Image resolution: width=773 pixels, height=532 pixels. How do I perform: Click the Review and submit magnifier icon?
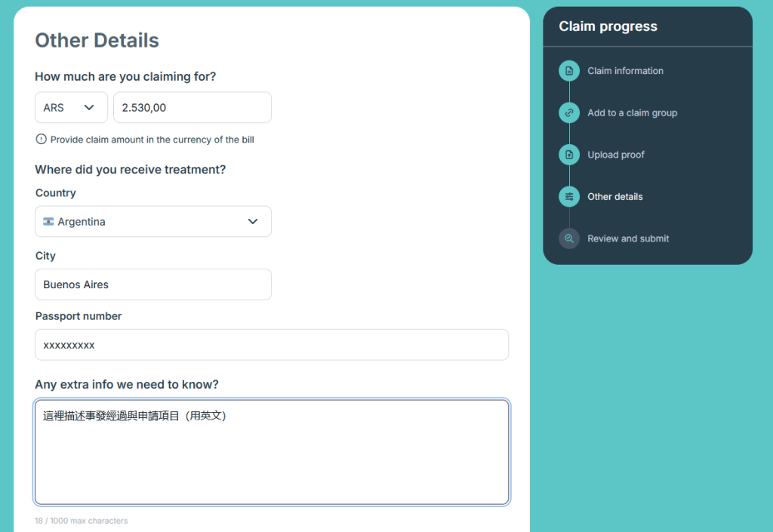[569, 238]
